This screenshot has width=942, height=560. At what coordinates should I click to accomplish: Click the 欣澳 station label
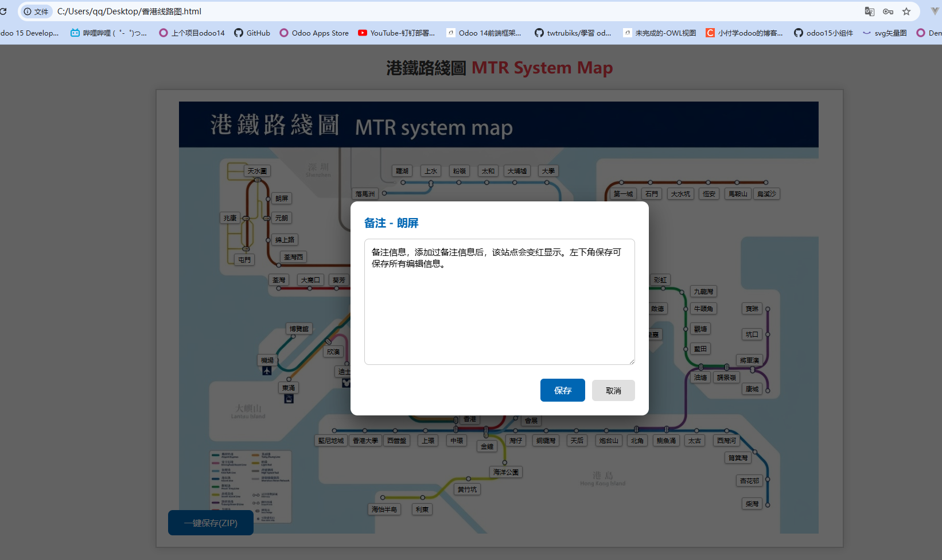[333, 352]
